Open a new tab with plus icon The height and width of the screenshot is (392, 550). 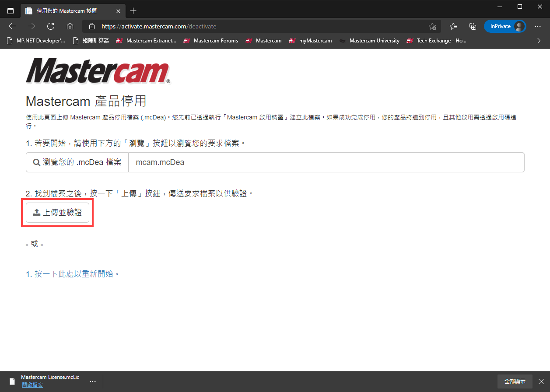pyautogui.click(x=133, y=10)
